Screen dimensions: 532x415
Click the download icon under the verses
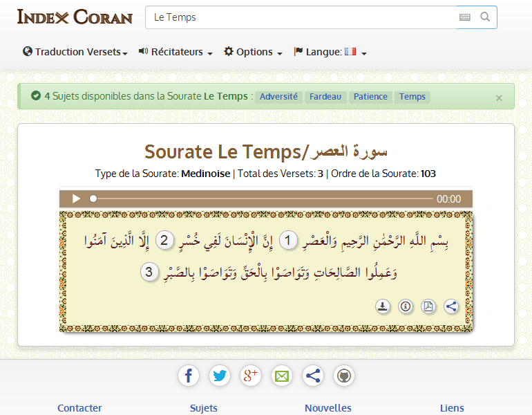point(383,306)
